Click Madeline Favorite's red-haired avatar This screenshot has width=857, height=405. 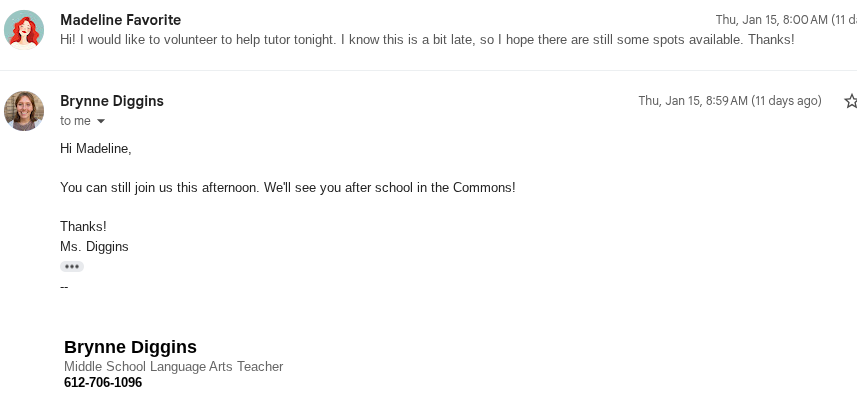(x=24, y=30)
